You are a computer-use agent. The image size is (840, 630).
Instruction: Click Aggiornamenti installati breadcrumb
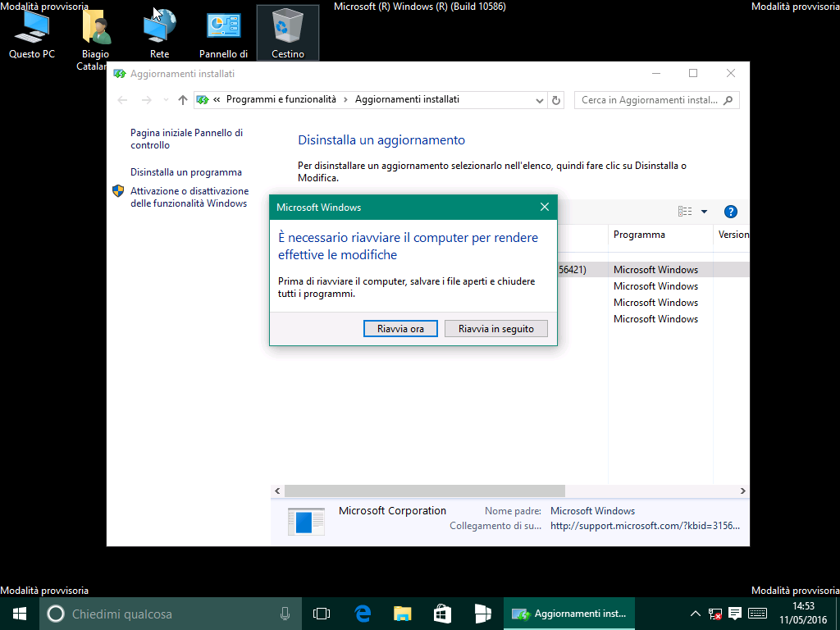tap(407, 99)
